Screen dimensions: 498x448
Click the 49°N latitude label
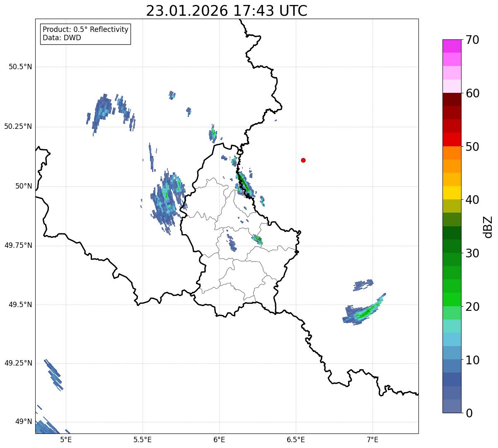[x=24, y=421]
